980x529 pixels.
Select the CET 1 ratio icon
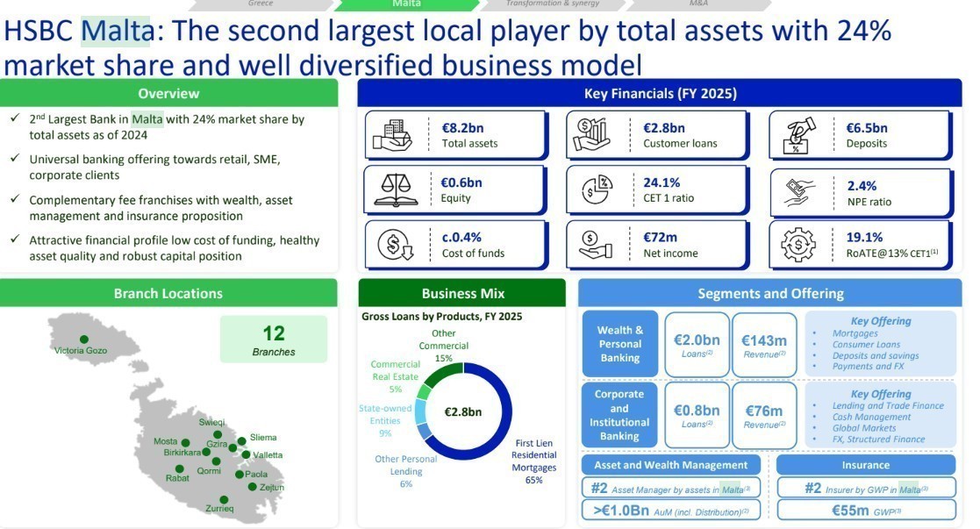coord(595,190)
